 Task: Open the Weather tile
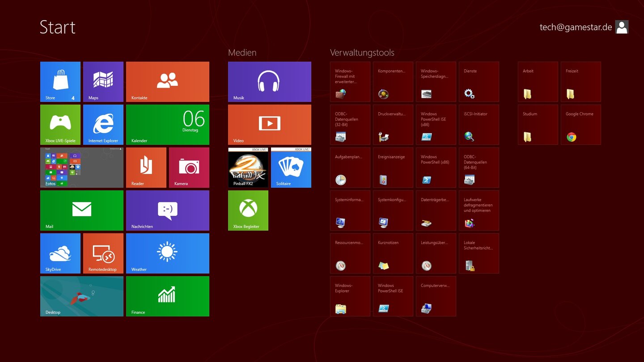coord(168,253)
